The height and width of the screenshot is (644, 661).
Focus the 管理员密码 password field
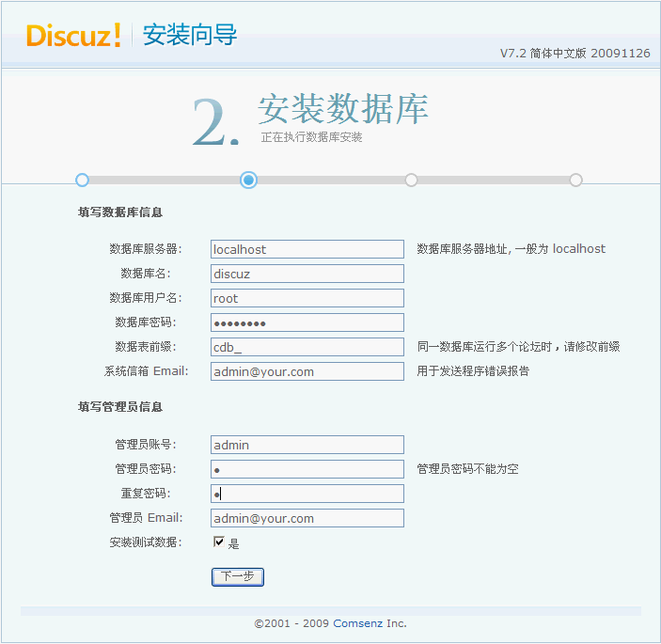click(x=307, y=469)
